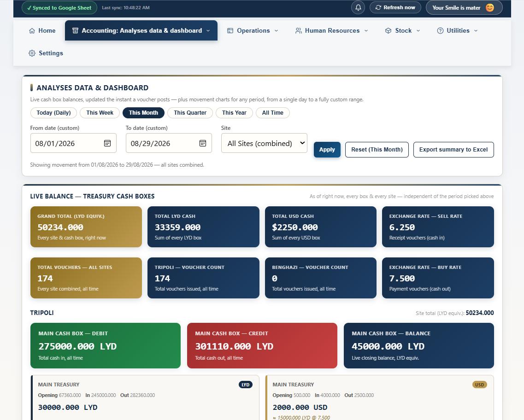524x420 pixels.
Task: Click the Home house icon
Action: tap(32, 31)
